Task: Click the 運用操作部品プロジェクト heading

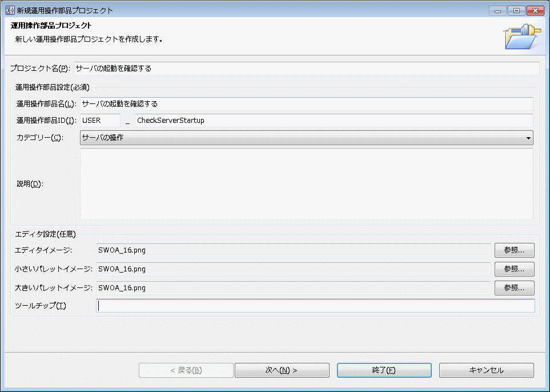Action: (51, 26)
